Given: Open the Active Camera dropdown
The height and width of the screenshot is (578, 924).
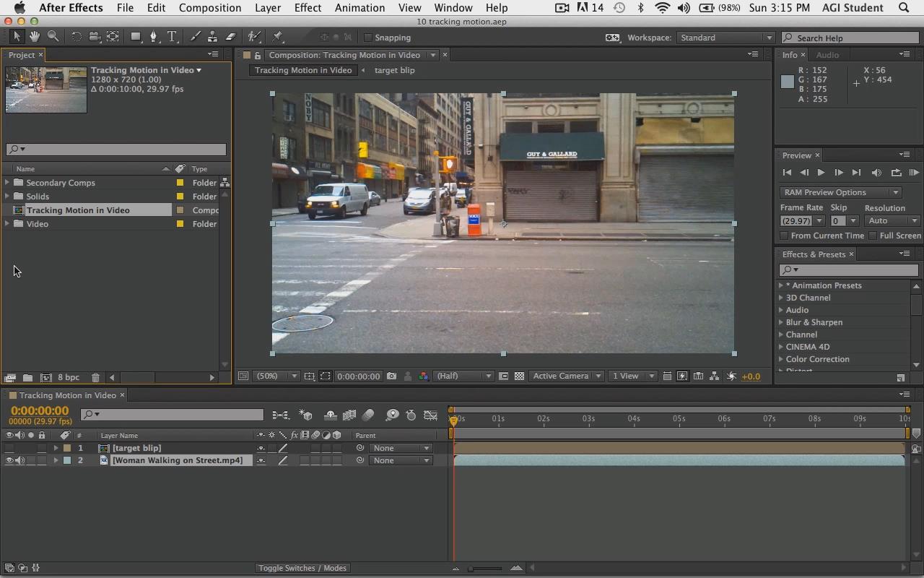Looking at the screenshot, I should (567, 376).
